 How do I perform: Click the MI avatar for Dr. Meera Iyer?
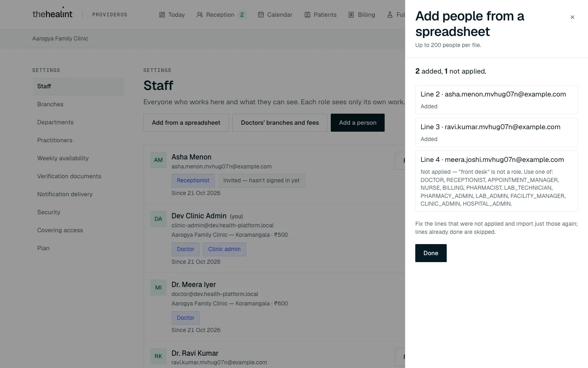click(x=158, y=287)
